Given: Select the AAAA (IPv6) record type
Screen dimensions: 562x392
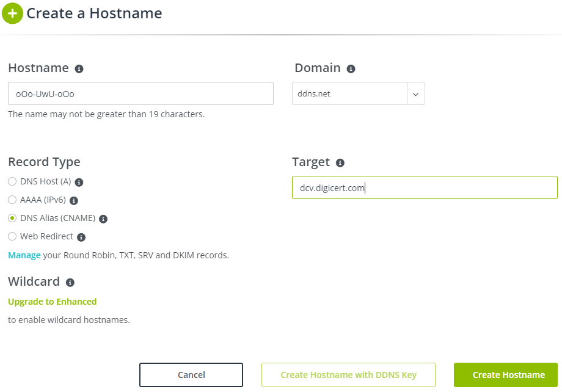Looking at the screenshot, I should (x=12, y=200).
